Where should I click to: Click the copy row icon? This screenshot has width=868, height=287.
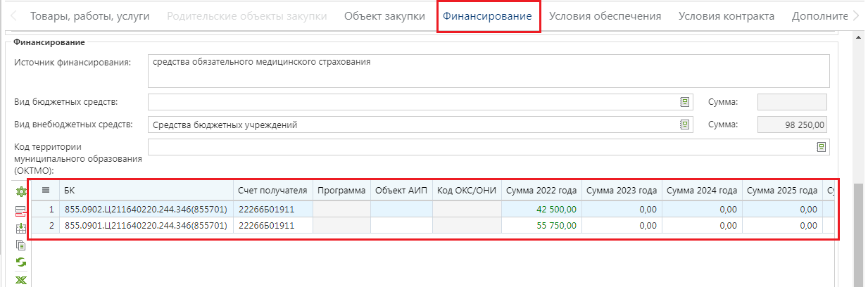click(20, 245)
